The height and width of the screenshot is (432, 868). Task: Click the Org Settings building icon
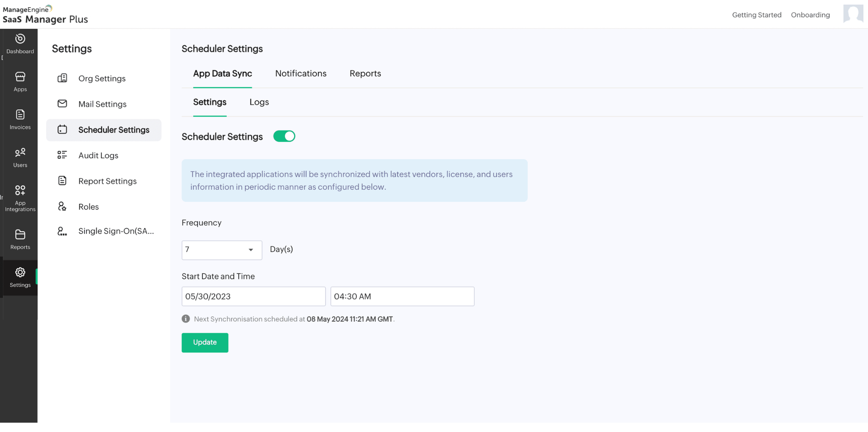point(62,78)
